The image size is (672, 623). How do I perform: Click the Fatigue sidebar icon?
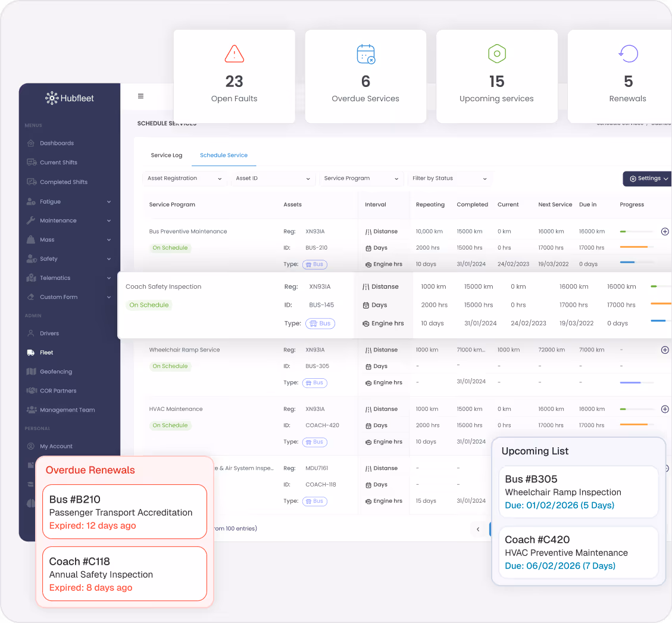[x=31, y=201]
